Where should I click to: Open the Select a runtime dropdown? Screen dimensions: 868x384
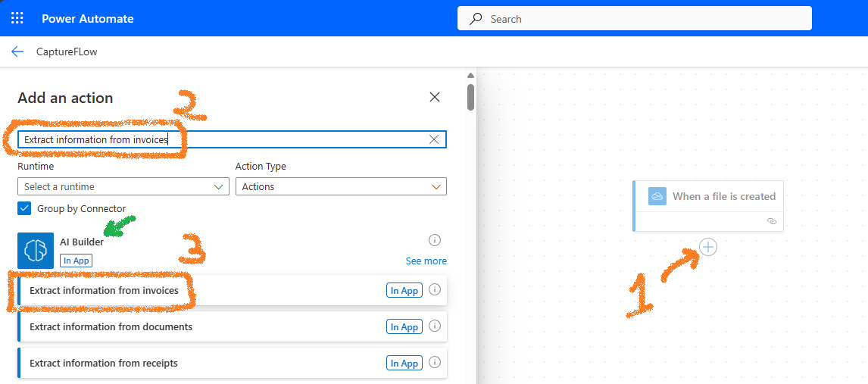(x=123, y=186)
